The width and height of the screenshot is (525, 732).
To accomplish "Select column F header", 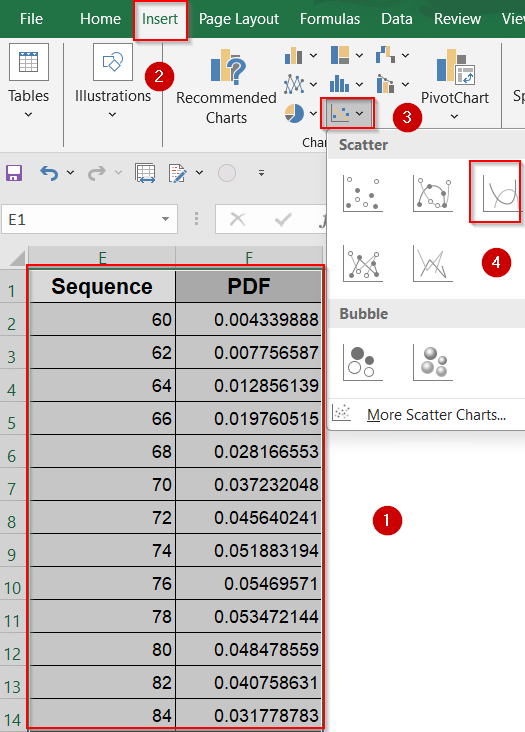I will (x=249, y=256).
